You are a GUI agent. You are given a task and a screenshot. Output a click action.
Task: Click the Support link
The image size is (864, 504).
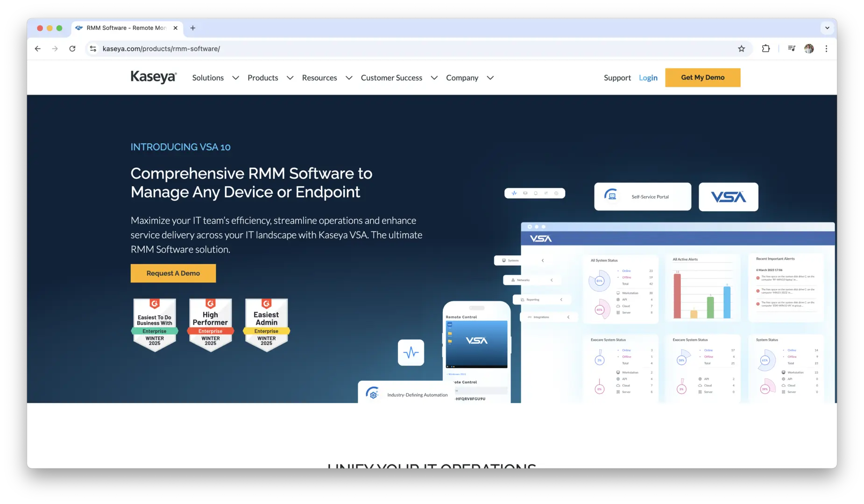pyautogui.click(x=617, y=78)
